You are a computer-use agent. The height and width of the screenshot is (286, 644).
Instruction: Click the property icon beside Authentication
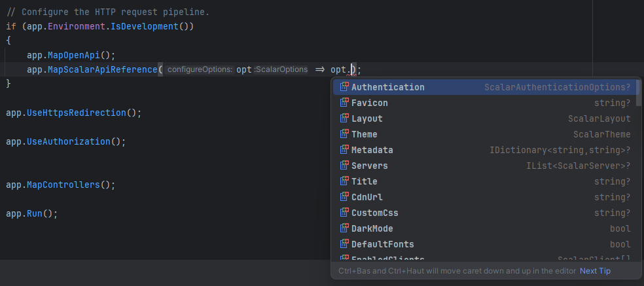tap(344, 87)
